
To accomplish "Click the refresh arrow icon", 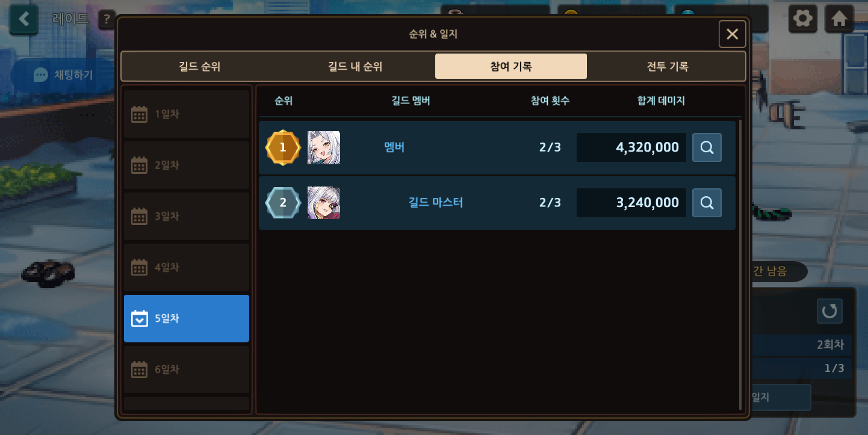I will (829, 310).
